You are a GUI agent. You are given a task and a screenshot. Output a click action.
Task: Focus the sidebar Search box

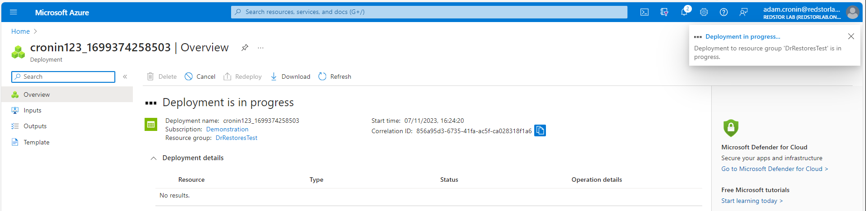[63, 77]
